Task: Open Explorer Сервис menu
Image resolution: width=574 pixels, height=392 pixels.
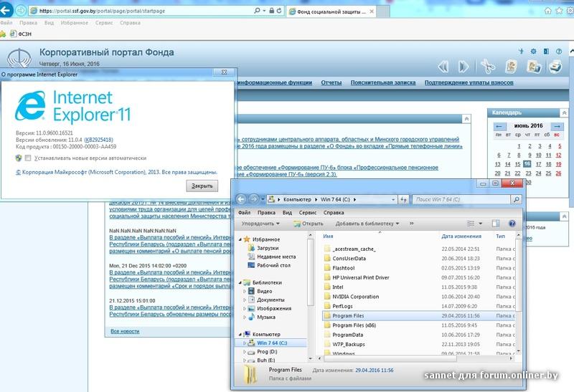Action: coord(308,212)
